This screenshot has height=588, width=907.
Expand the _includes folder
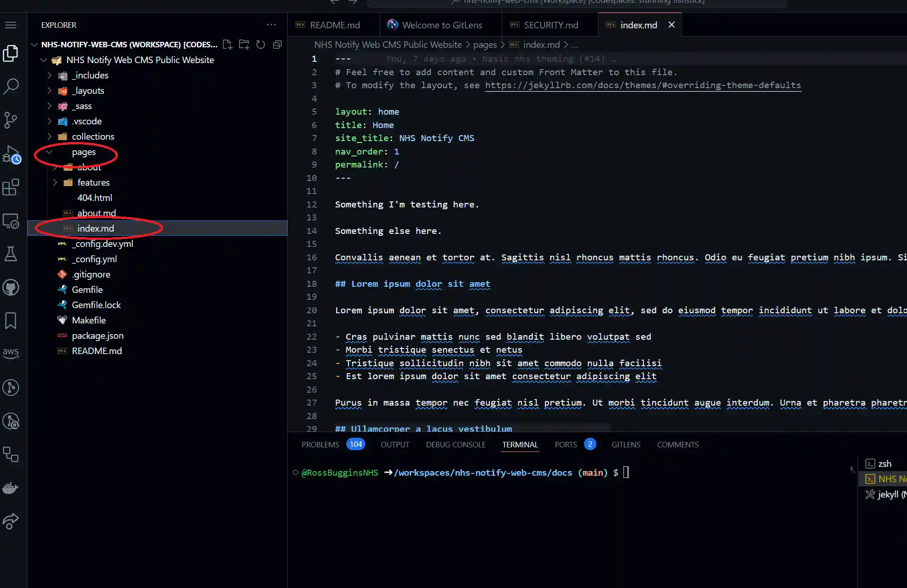[x=91, y=75]
